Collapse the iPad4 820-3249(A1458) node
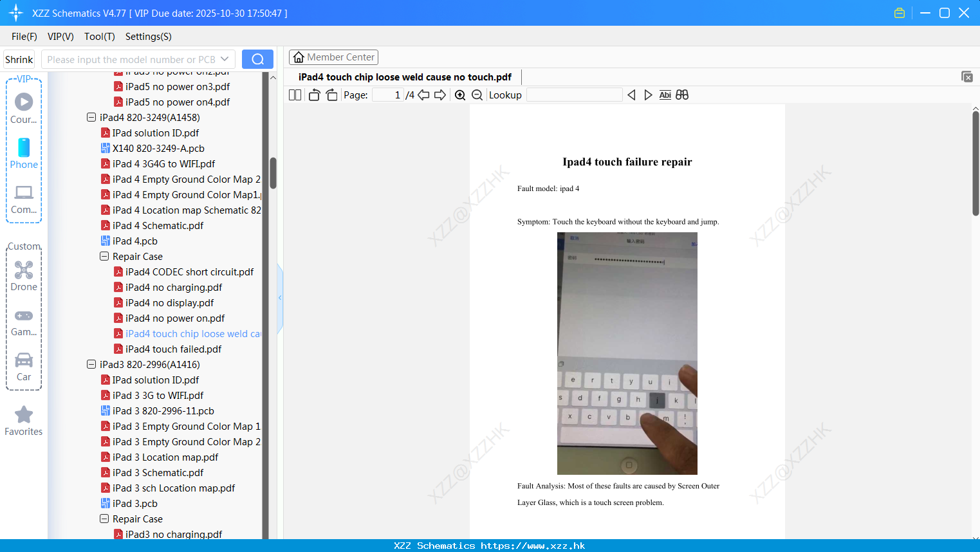The image size is (980, 552). 91,118
